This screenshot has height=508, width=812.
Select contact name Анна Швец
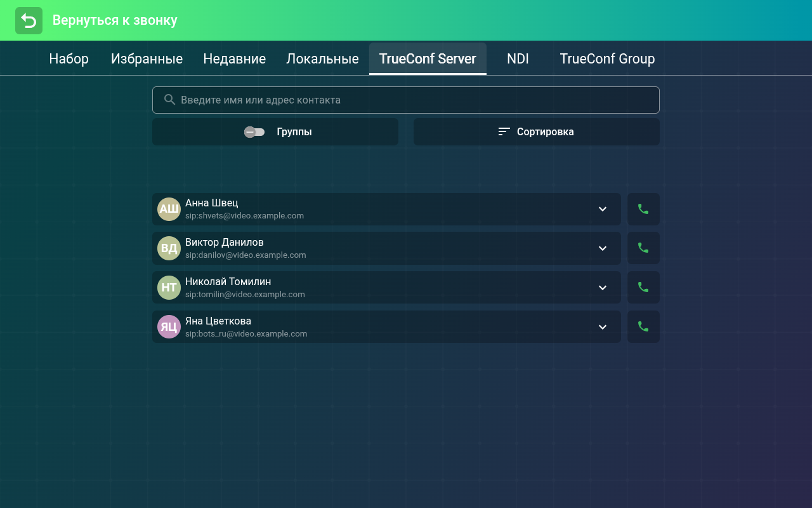[212, 203]
